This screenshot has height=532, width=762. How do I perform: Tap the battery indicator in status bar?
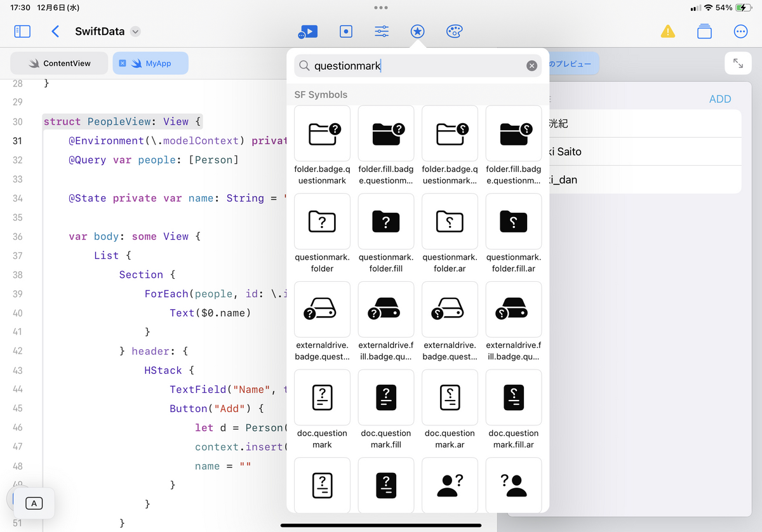[x=743, y=8]
